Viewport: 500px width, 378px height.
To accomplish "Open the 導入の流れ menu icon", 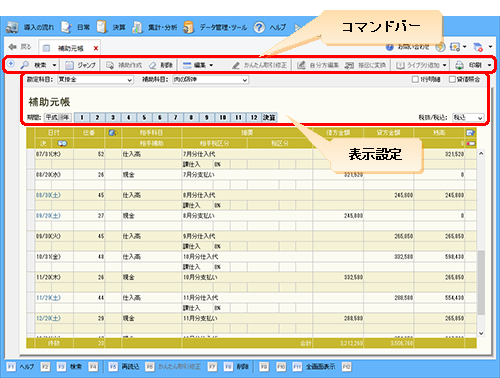I will coord(12,27).
